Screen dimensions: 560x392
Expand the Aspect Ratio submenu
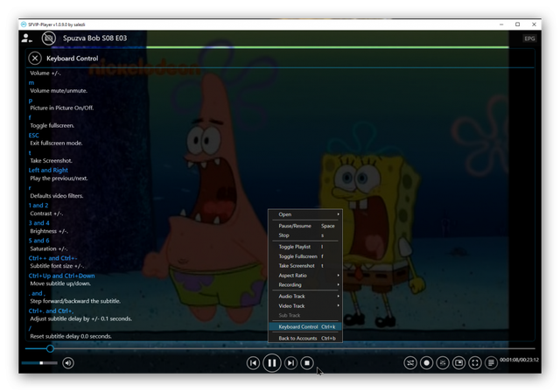(305, 276)
